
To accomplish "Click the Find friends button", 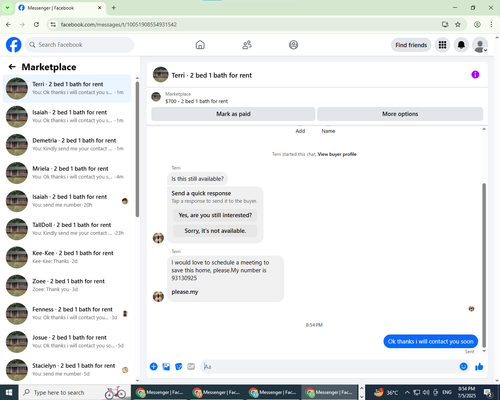I will (x=411, y=45).
